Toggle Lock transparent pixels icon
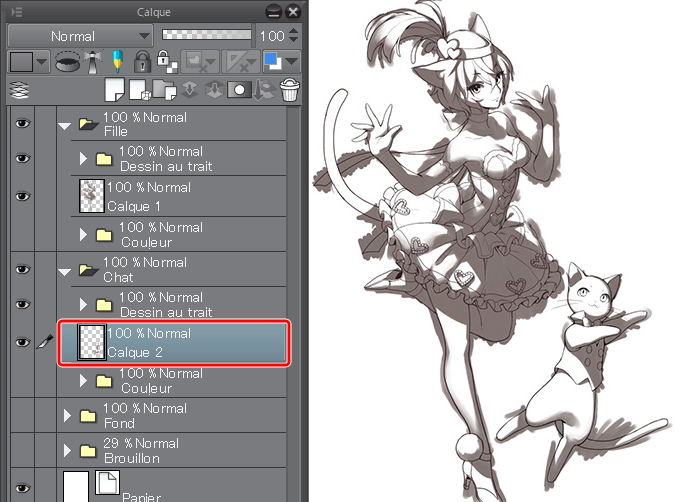 [167, 62]
